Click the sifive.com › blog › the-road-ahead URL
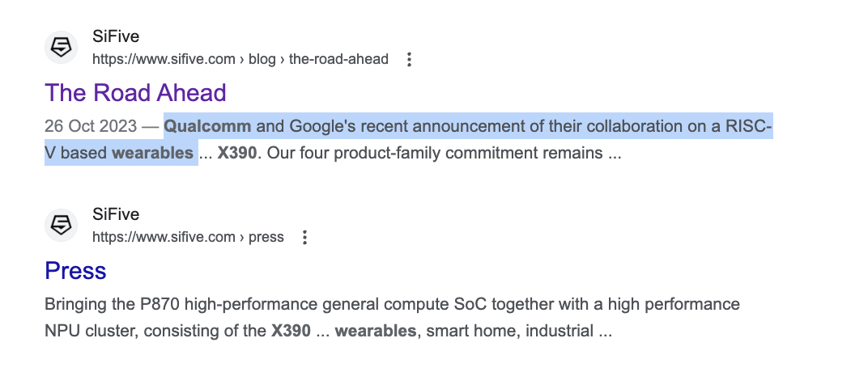This screenshot has width=868, height=372. coord(240,59)
